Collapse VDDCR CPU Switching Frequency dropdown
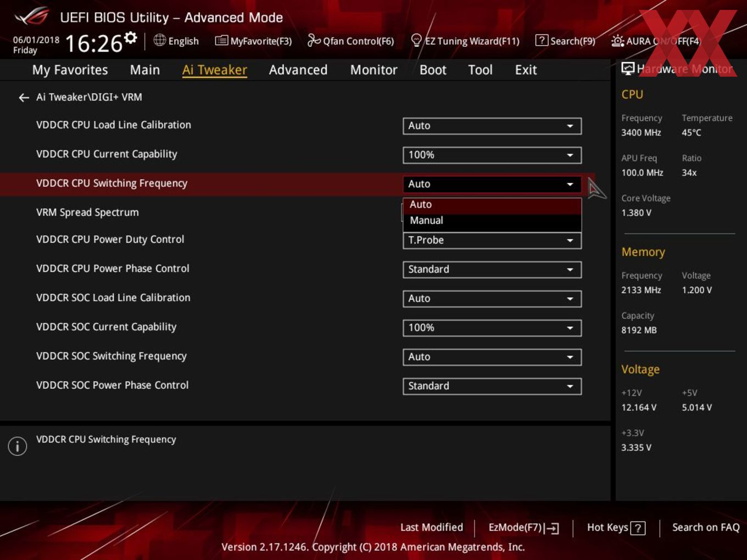This screenshot has width=747, height=560. coord(492,184)
